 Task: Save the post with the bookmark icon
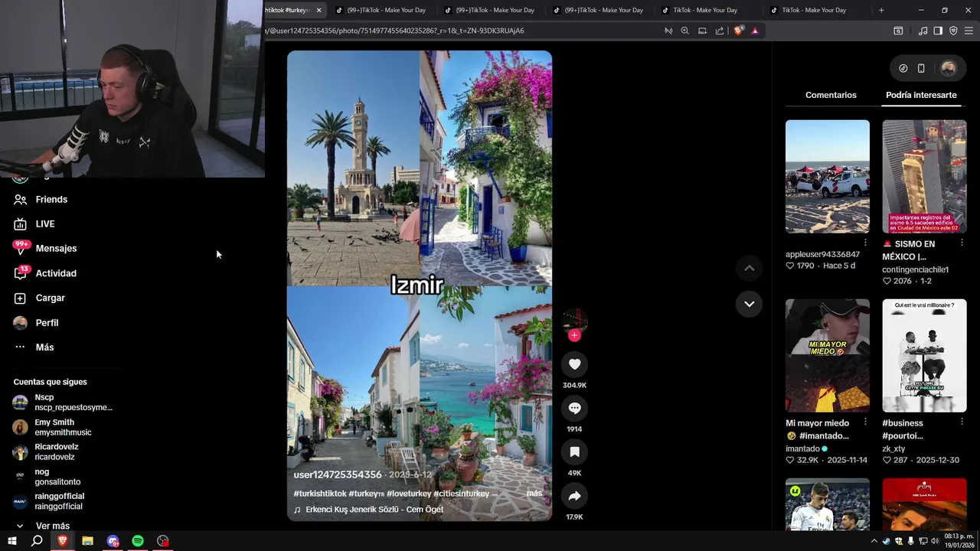574,452
